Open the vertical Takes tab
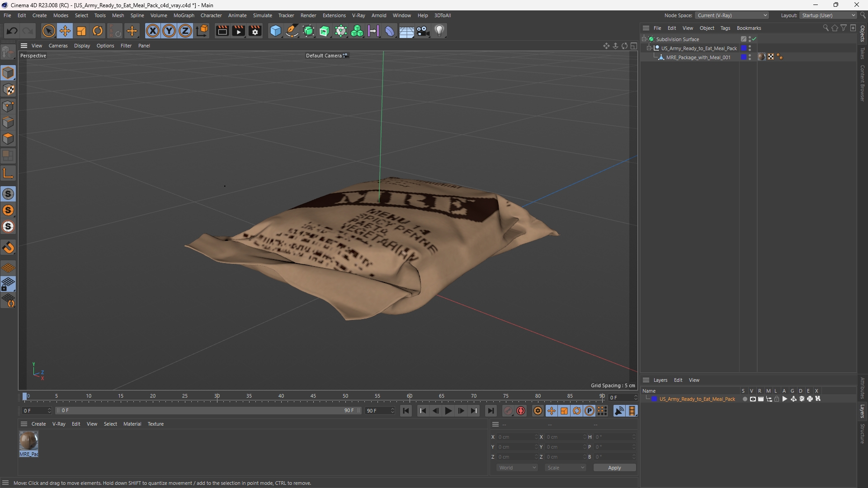 [x=863, y=53]
